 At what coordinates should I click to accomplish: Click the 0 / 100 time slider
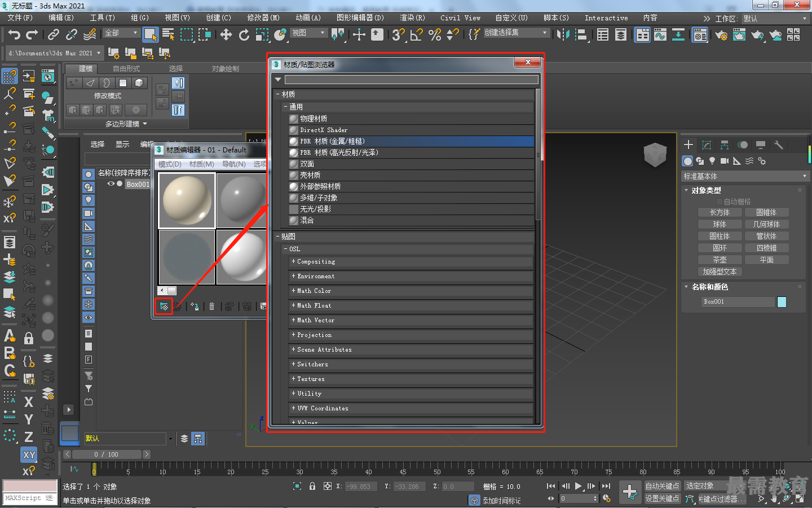[x=106, y=454]
